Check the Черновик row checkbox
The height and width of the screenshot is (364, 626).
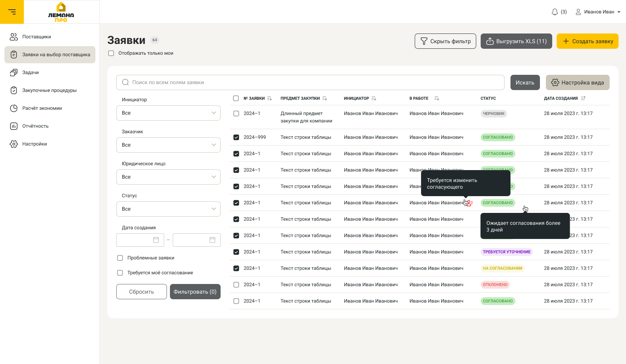coord(236,114)
